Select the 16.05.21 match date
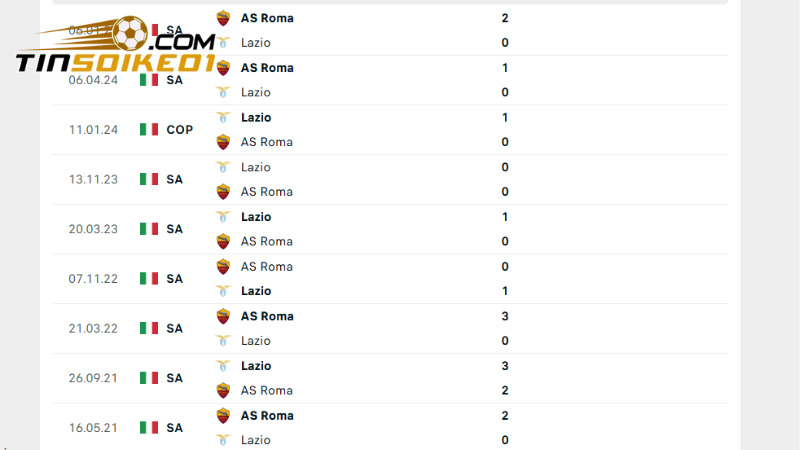Viewport: 800px width, 450px height. 93,428
